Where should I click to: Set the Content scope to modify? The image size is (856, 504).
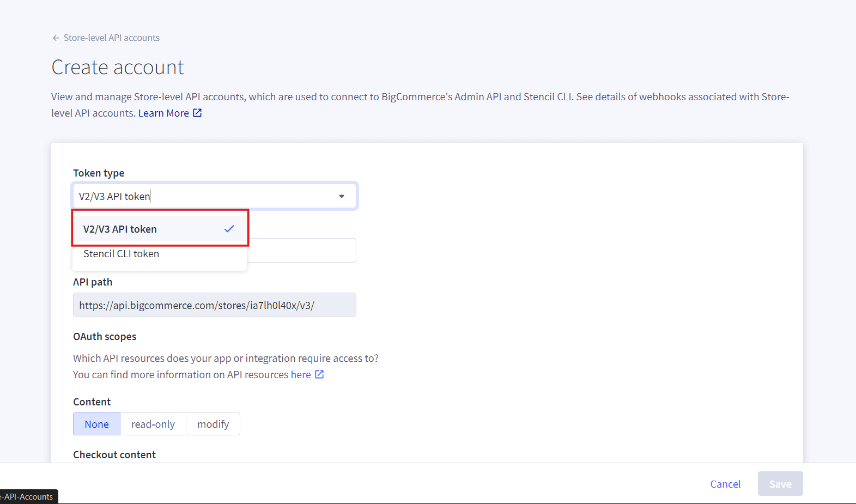pyautogui.click(x=213, y=424)
